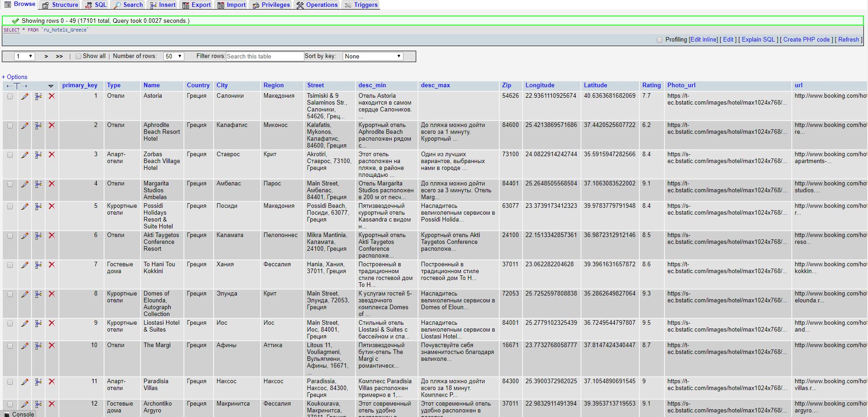Screen dimensions: 868x417
Task: Open the Import tab
Action: (x=231, y=5)
